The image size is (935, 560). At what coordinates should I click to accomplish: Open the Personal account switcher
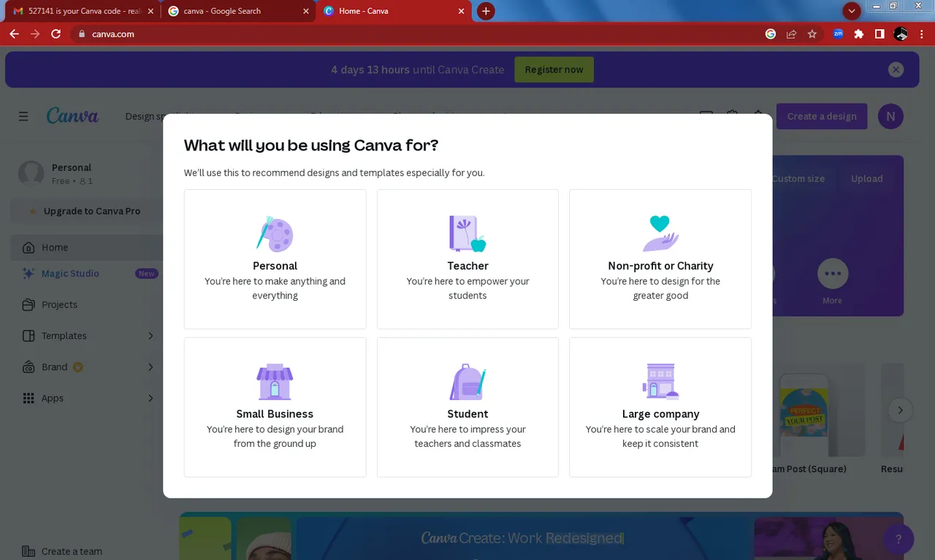point(86,174)
